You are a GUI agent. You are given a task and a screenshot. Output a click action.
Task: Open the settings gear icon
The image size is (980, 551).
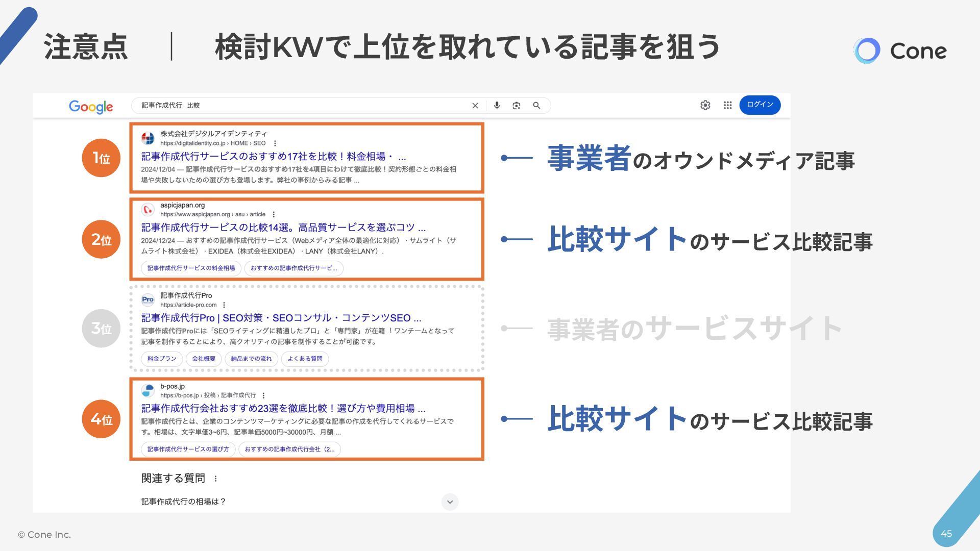[x=705, y=105]
